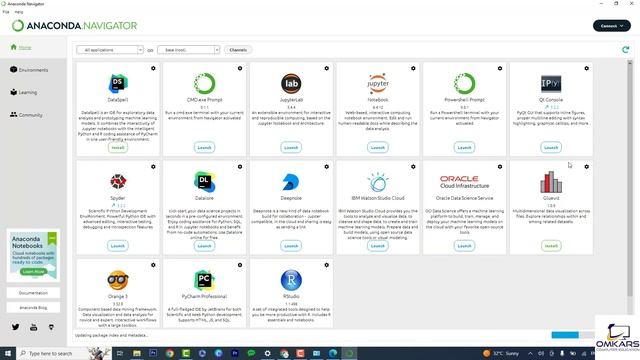Refresh the application list
Viewport: 640px width, 360px height.
pos(625,50)
